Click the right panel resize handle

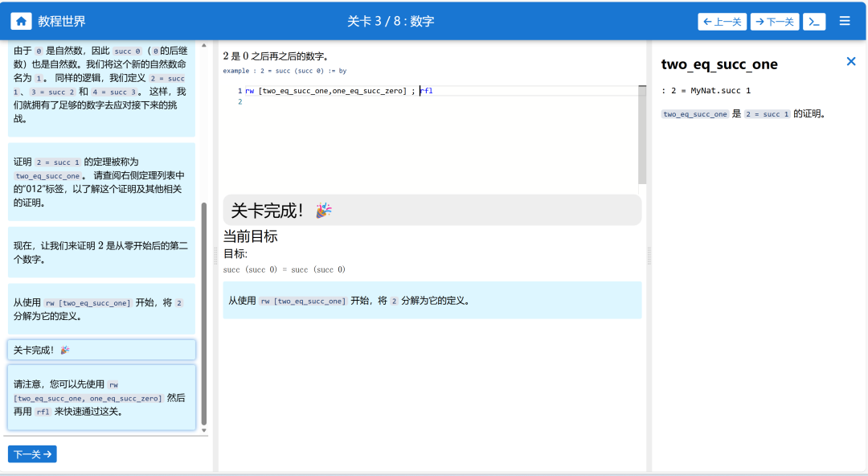(x=649, y=256)
